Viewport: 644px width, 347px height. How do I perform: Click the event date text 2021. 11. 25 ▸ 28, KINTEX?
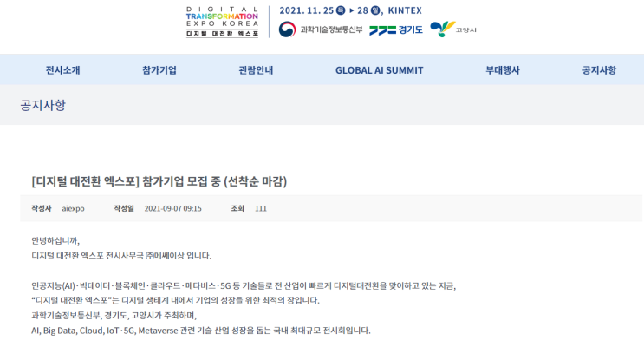(351, 10)
